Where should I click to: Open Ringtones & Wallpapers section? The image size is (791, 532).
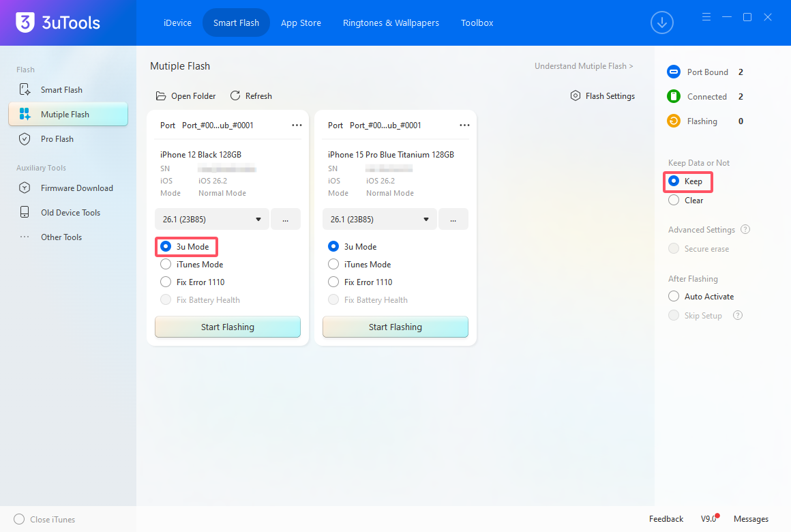point(391,23)
